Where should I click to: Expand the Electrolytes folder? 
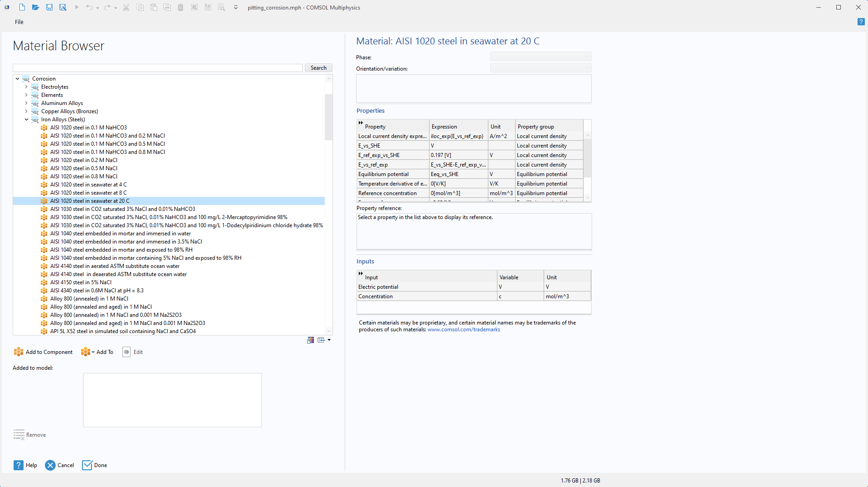coord(26,87)
